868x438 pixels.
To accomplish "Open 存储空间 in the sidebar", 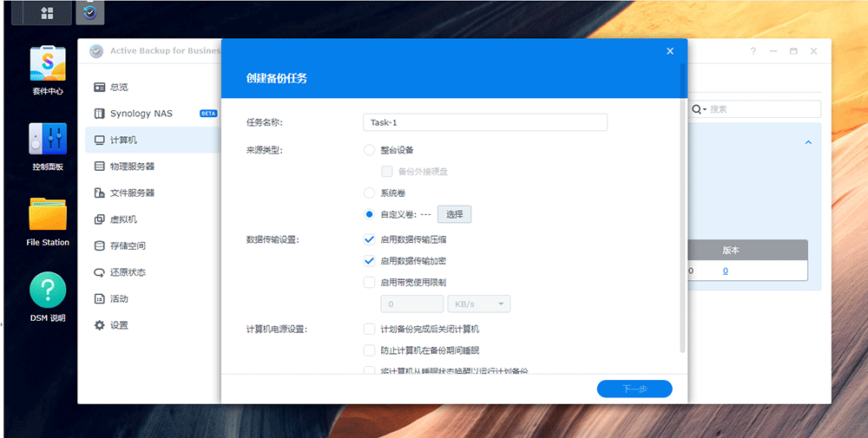I will [128, 245].
